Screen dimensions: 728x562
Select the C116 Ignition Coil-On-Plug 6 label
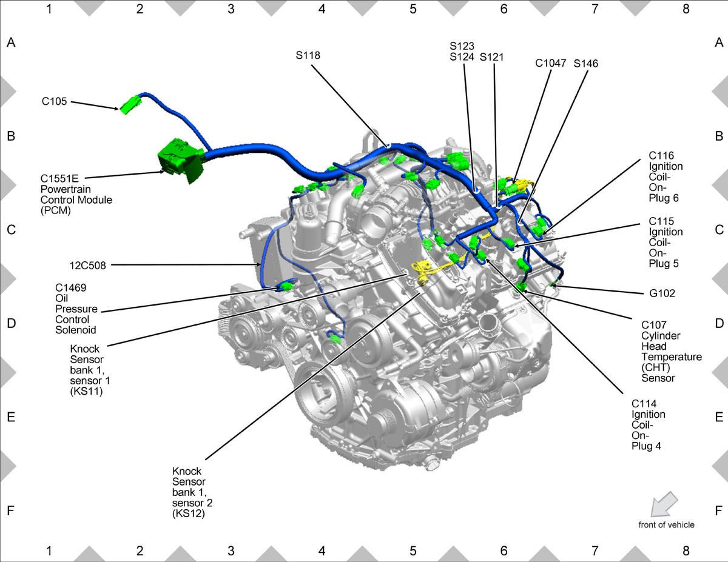[x=666, y=177]
